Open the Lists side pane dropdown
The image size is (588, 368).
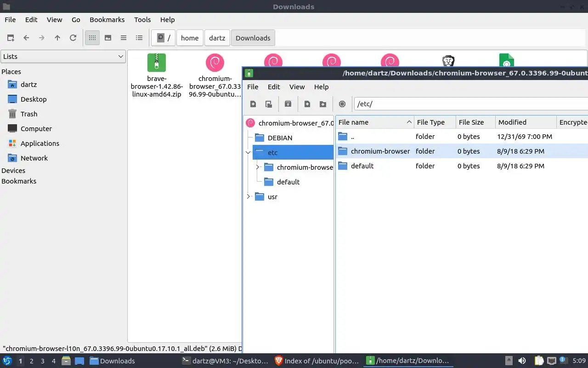coord(63,57)
